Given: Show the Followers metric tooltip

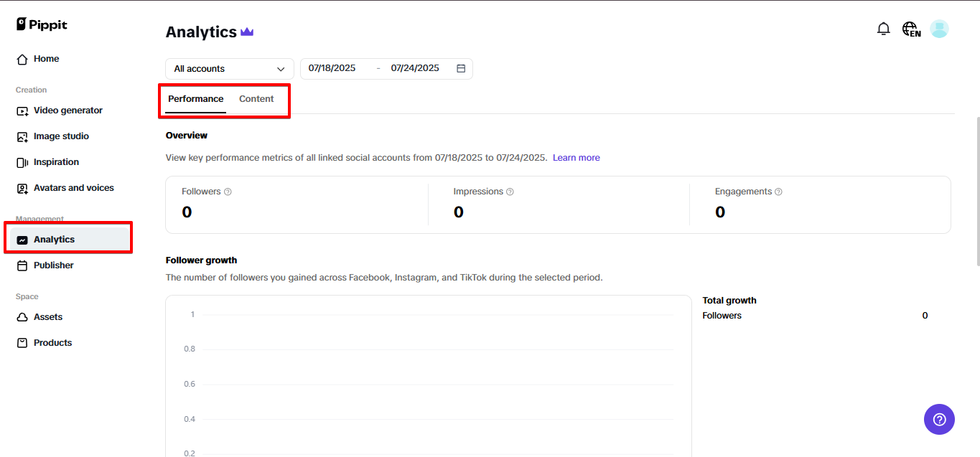Looking at the screenshot, I should [228, 192].
